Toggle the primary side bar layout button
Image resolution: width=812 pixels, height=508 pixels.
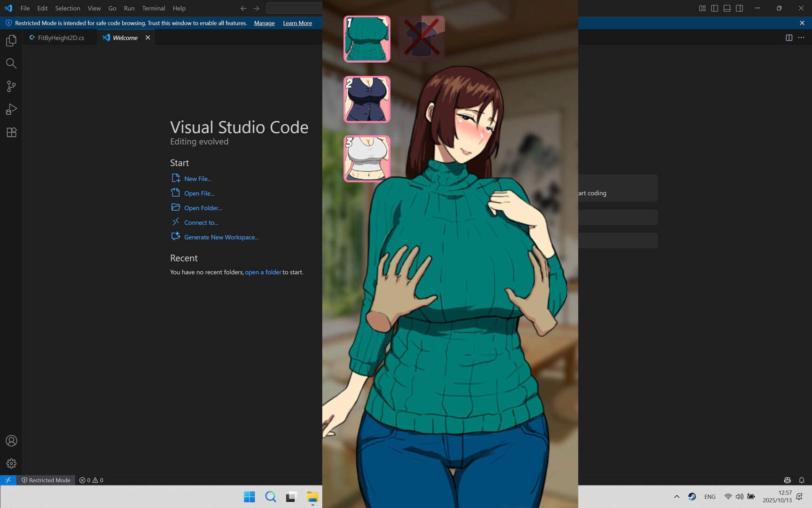(x=715, y=8)
